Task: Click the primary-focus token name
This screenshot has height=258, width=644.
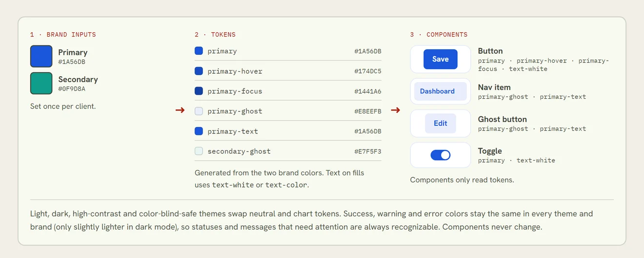Action: 235,91
